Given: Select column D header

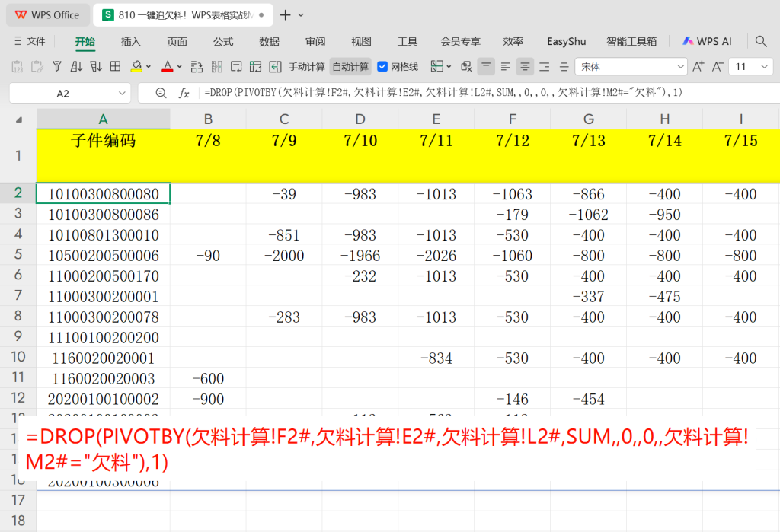Looking at the screenshot, I should pyautogui.click(x=360, y=119).
